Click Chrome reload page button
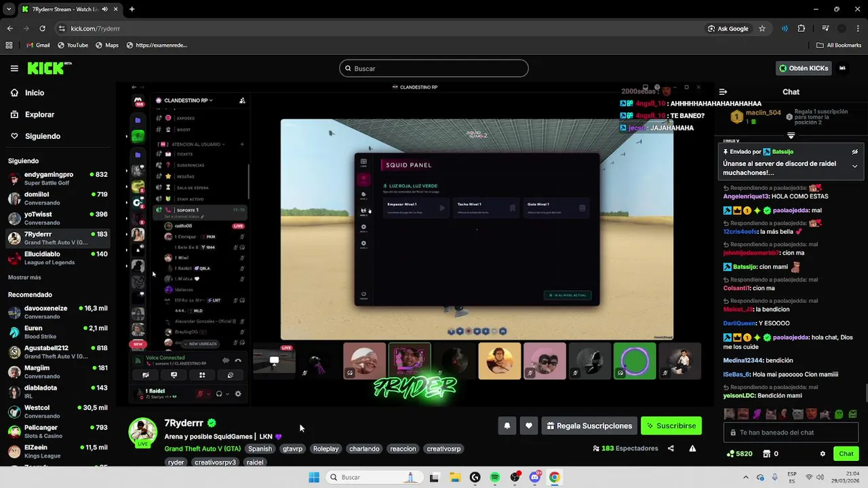Image resolution: width=868 pixels, height=488 pixels. (x=42, y=28)
